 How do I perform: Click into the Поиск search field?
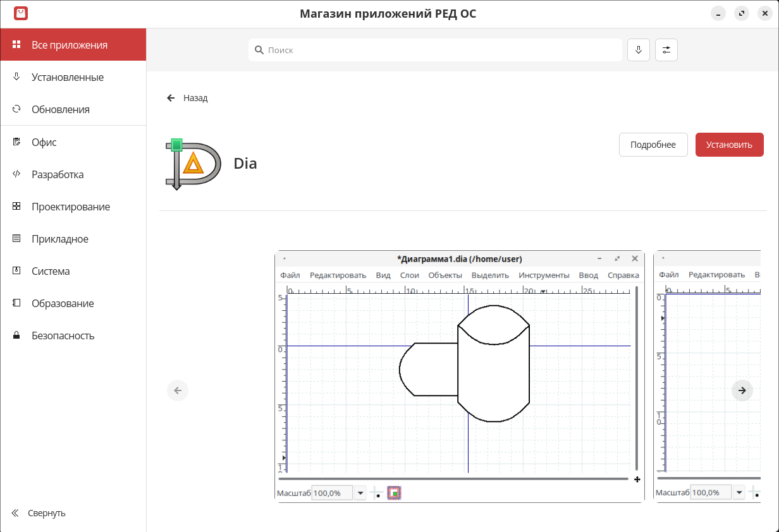(x=435, y=50)
